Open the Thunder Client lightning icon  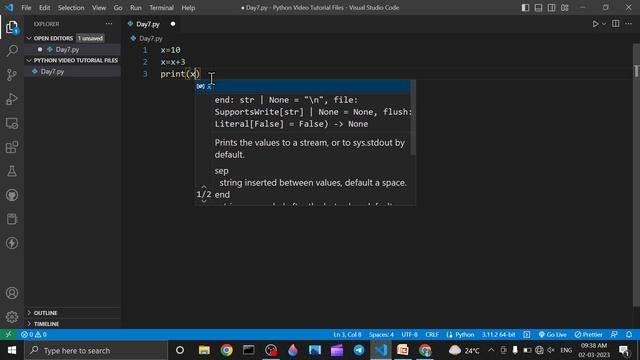point(12,243)
